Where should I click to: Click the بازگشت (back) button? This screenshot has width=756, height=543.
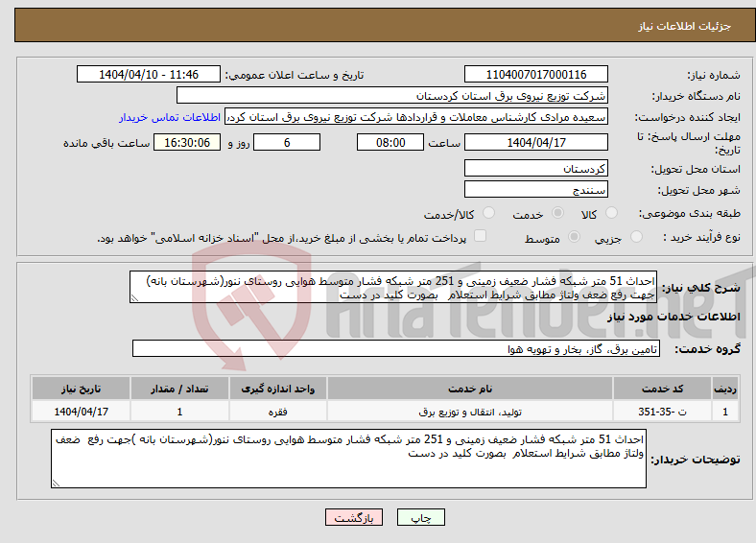tap(354, 517)
